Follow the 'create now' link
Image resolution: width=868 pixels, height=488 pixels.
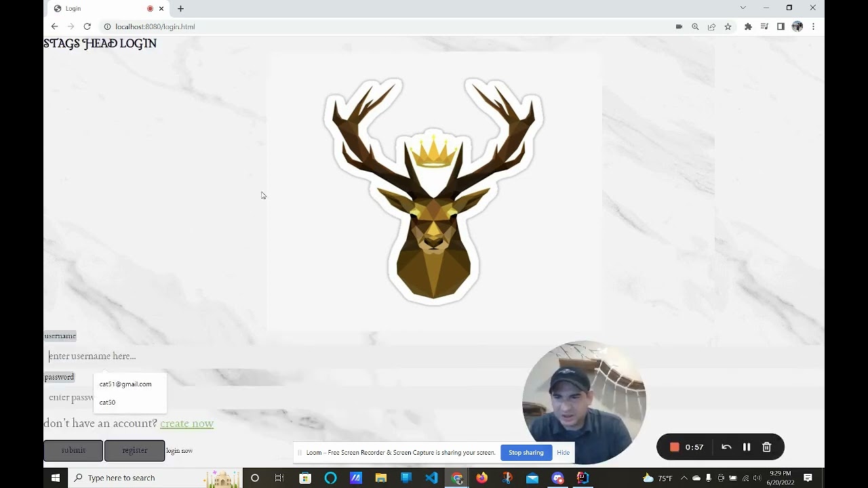[x=186, y=424]
